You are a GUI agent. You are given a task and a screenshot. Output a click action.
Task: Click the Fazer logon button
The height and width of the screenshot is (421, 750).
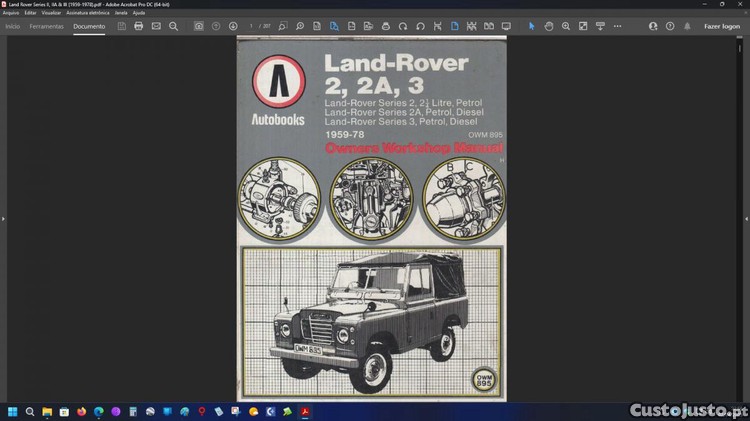[x=722, y=26]
